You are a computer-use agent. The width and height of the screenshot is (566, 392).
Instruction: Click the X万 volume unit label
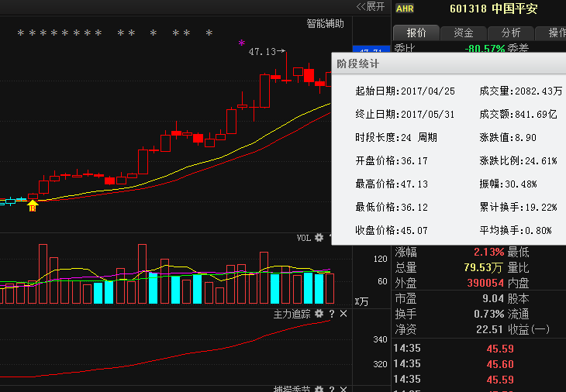point(361,301)
